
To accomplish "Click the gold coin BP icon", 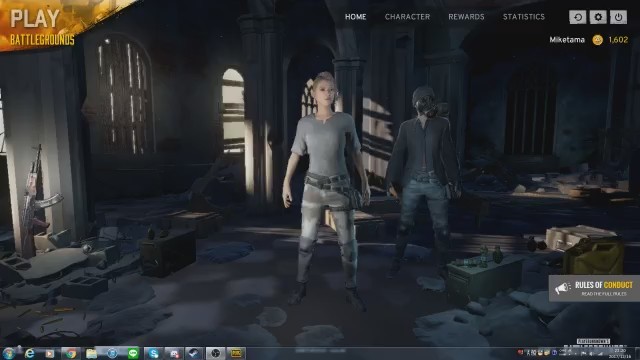I will tap(598, 40).
